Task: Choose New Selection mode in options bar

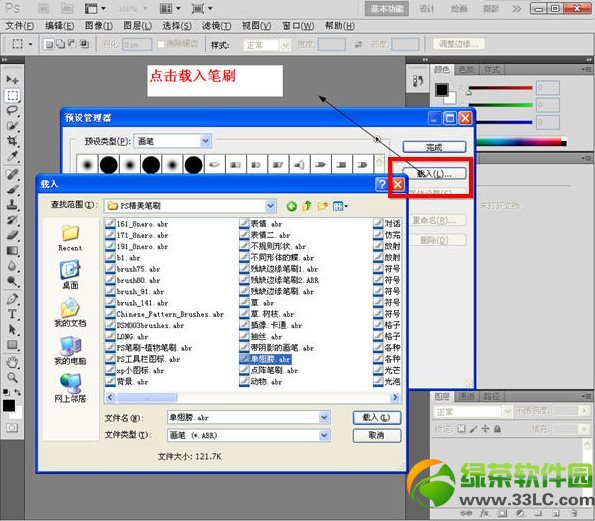Action: tap(49, 44)
